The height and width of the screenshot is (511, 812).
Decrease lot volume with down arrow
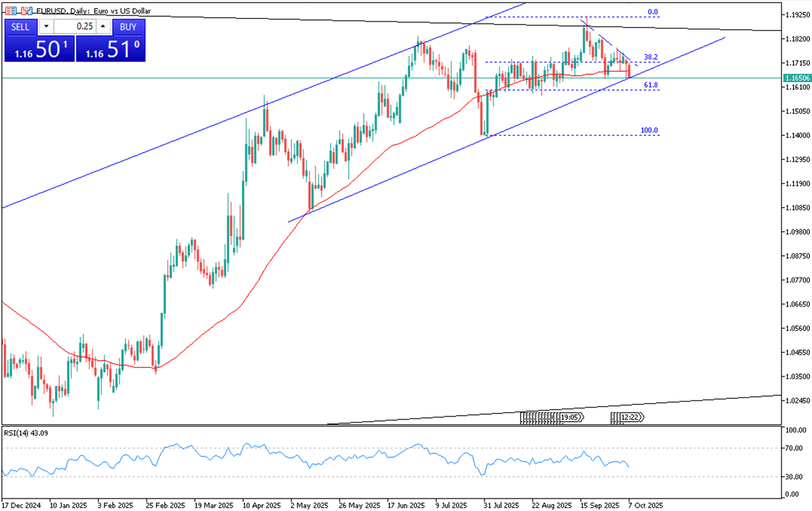coord(46,27)
